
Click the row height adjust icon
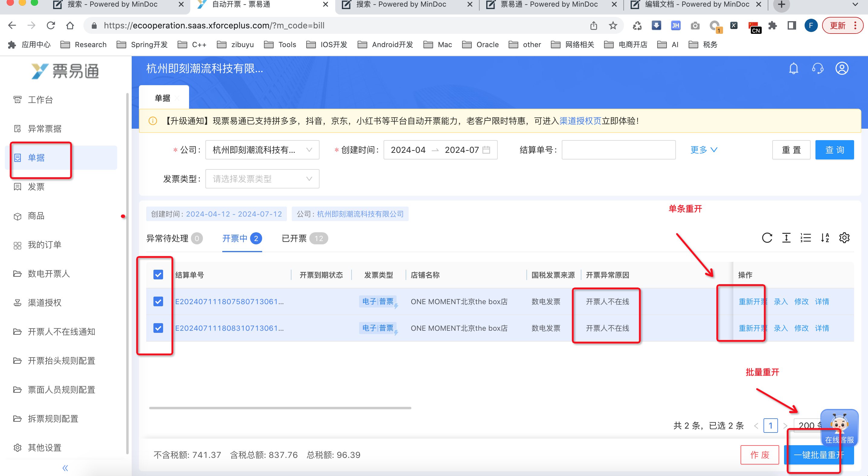(x=786, y=238)
